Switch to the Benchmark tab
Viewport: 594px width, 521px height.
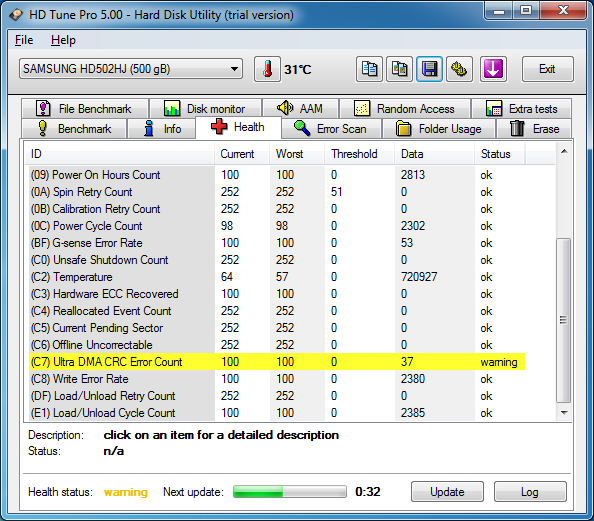click(x=74, y=129)
